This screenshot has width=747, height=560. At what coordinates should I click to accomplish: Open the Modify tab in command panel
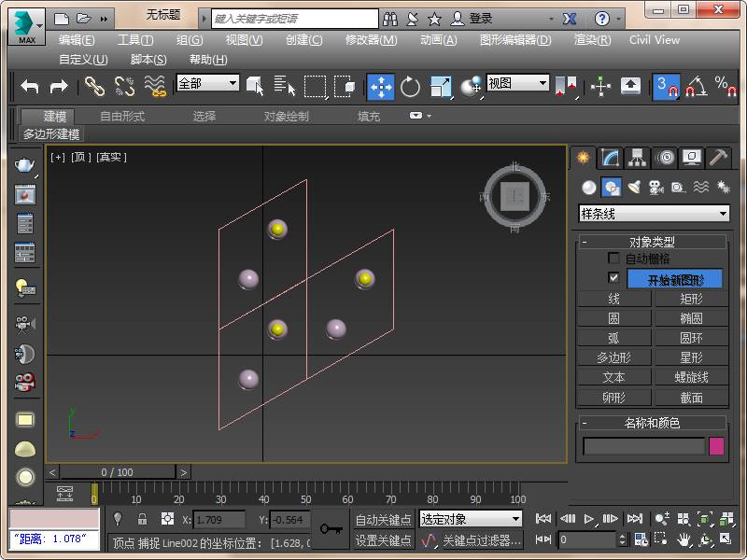[x=610, y=158]
